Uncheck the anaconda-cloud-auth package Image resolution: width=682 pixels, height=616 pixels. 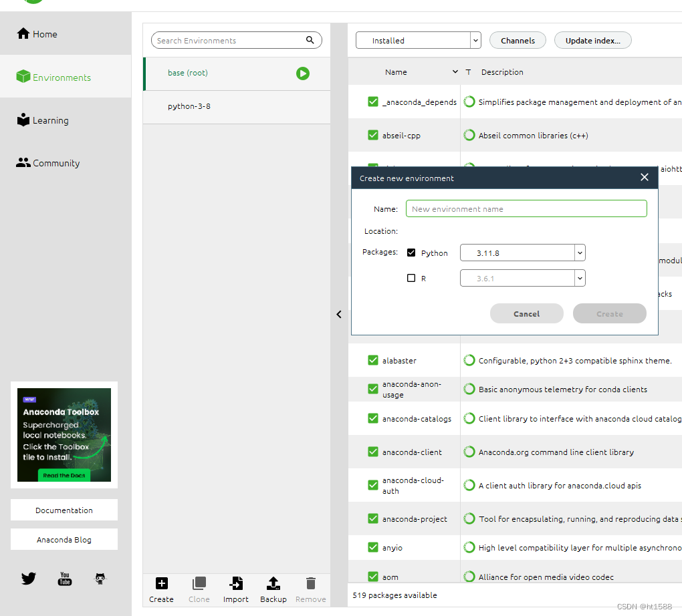[x=372, y=485]
